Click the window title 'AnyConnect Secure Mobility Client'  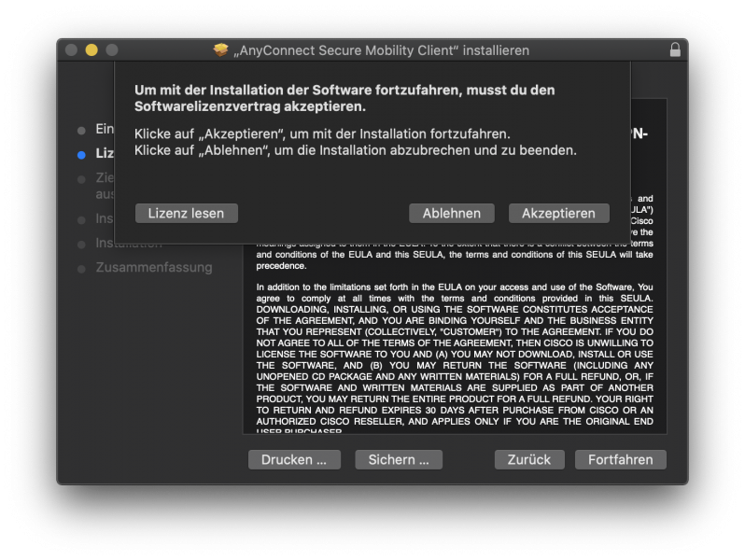coord(381,50)
